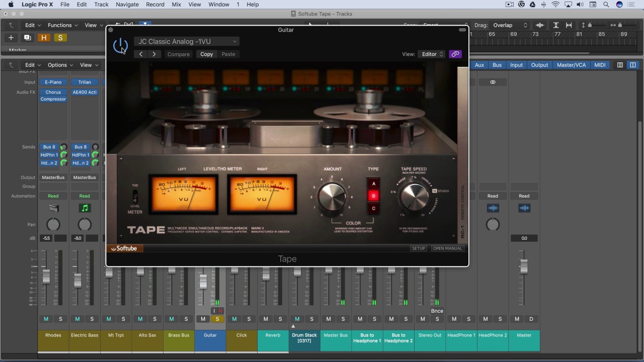The height and width of the screenshot is (362, 644).
Task: Mute the Reverb channel
Action: coord(266,319)
